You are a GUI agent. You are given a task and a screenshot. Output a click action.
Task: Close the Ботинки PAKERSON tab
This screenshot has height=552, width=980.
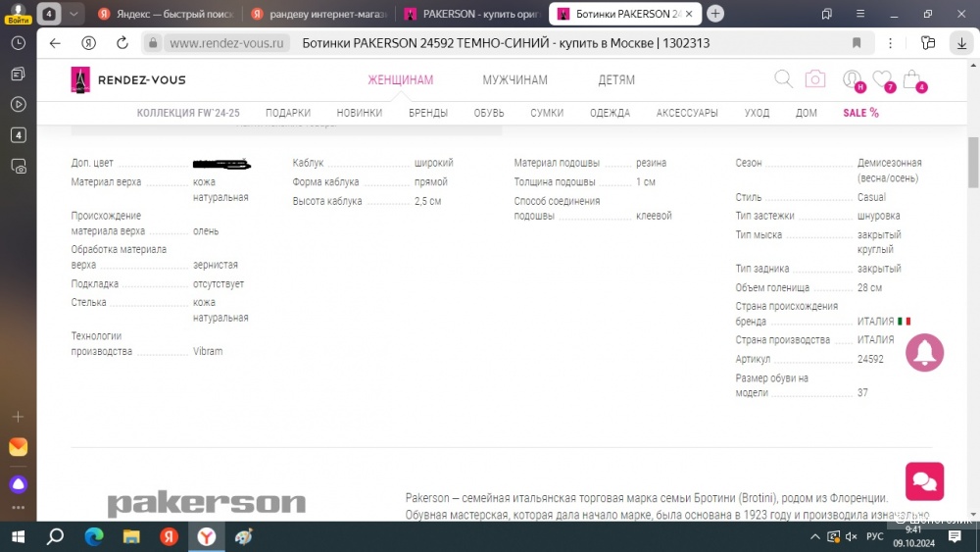(x=689, y=14)
